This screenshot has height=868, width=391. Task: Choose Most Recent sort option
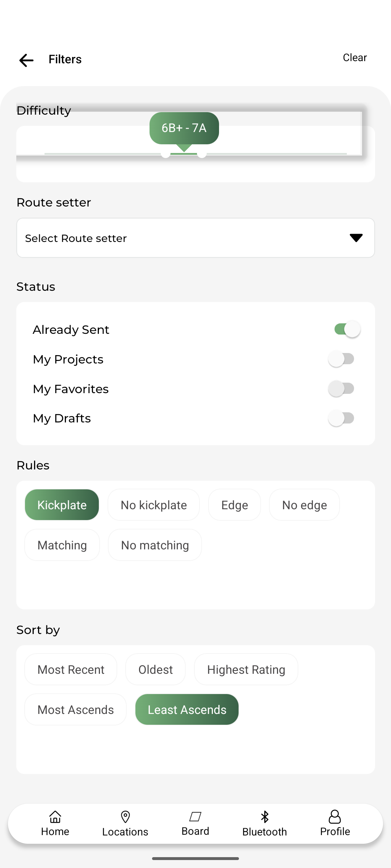click(71, 669)
